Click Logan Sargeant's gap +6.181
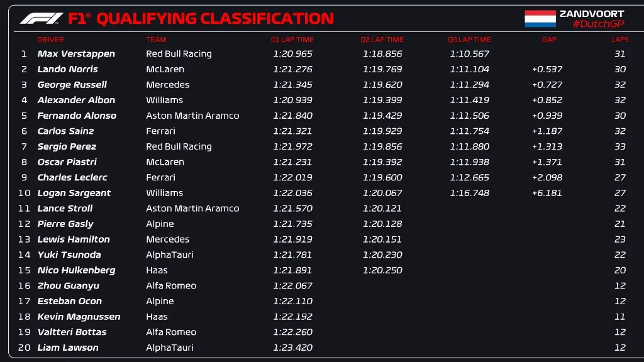Viewport: 644px width, 362px height. click(547, 193)
